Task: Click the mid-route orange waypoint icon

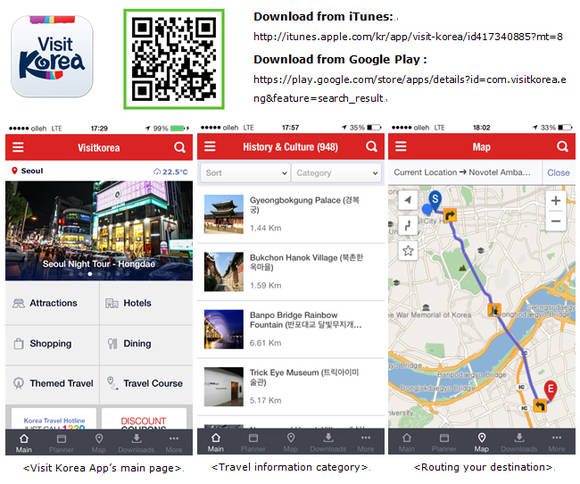Action: tap(494, 310)
